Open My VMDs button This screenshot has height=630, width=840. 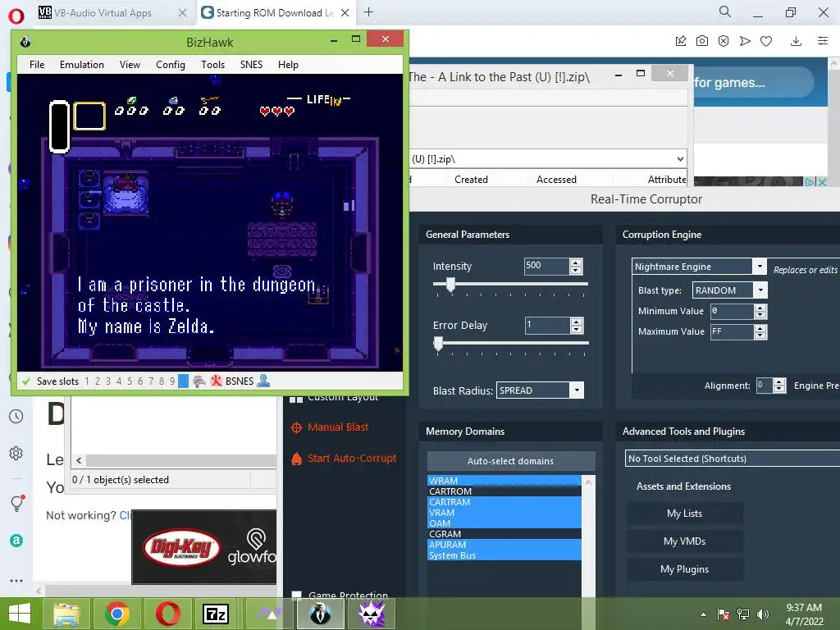point(685,541)
